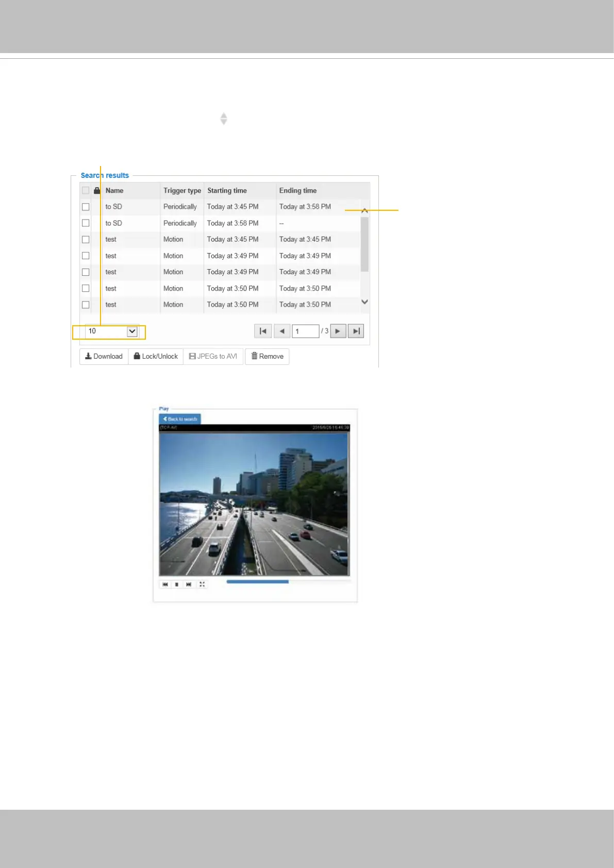Jump to last results page
The width and height of the screenshot is (614, 868).
356,331
